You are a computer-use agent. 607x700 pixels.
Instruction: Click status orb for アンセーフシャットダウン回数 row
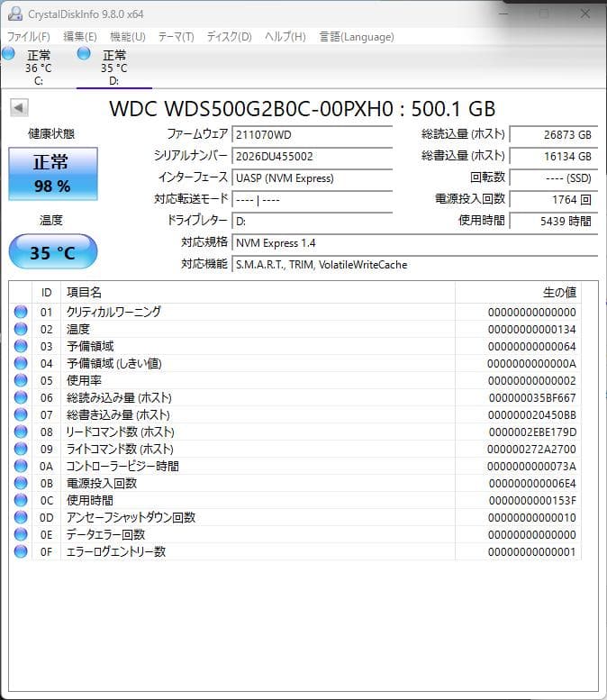coord(21,517)
